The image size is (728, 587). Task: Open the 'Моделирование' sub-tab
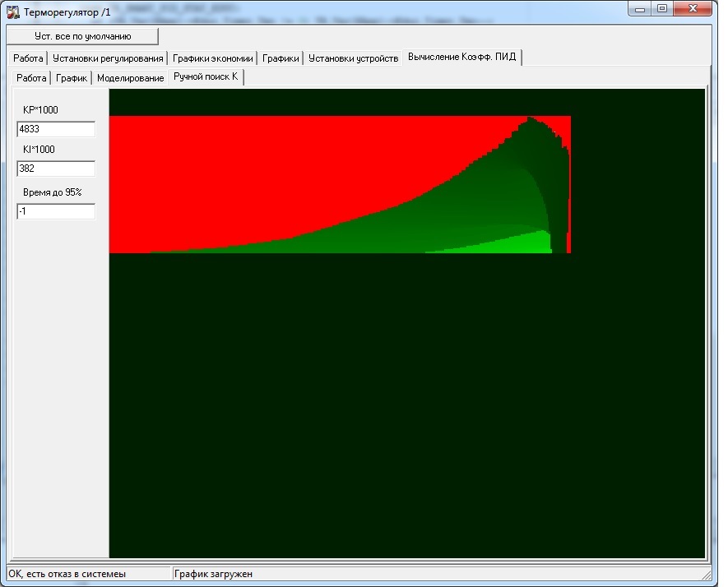[131, 78]
